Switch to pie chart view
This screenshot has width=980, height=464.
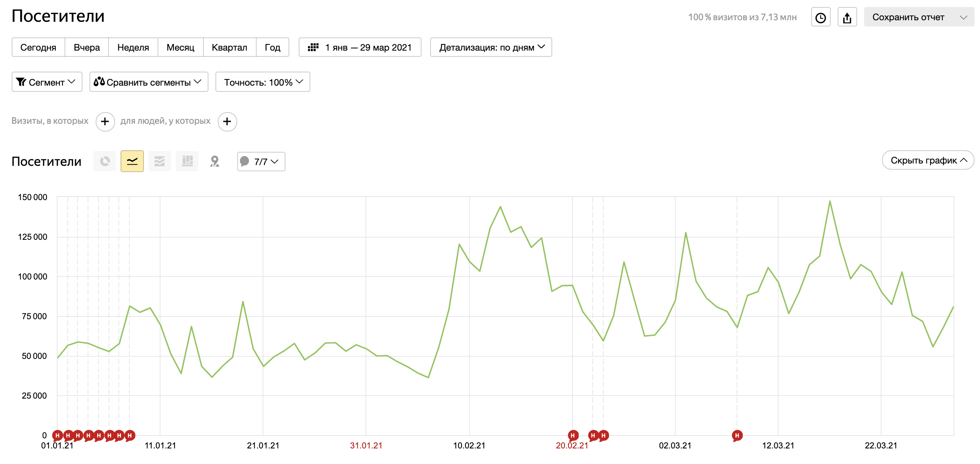click(x=105, y=161)
